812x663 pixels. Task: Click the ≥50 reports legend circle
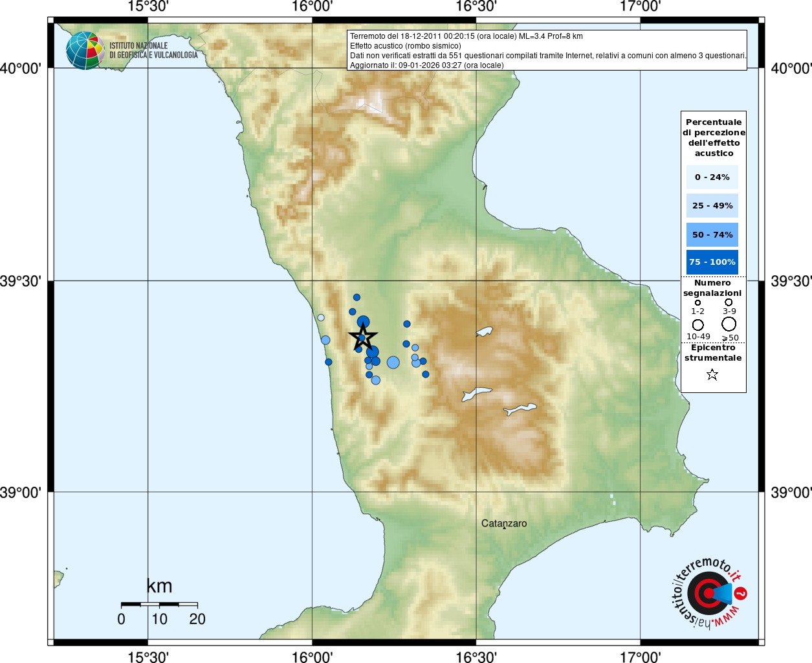coord(729,324)
